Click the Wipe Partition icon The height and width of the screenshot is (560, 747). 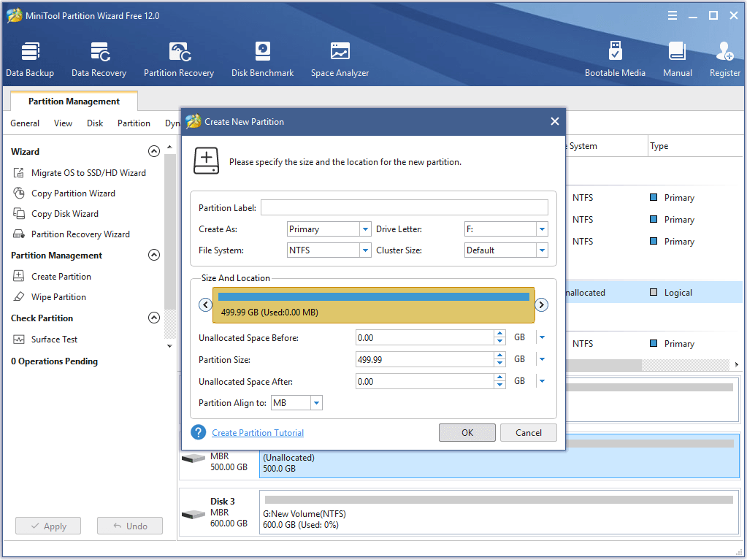(18, 296)
